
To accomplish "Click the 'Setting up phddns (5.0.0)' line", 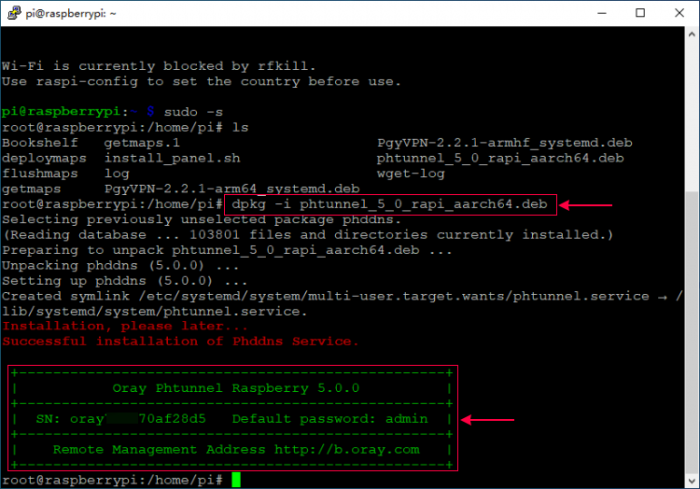I will [x=125, y=281].
